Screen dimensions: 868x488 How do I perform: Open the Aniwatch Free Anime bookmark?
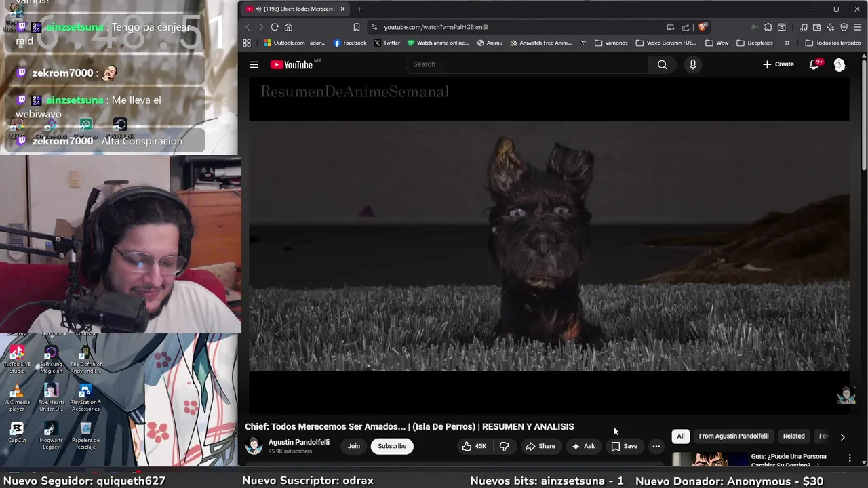pos(540,43)
